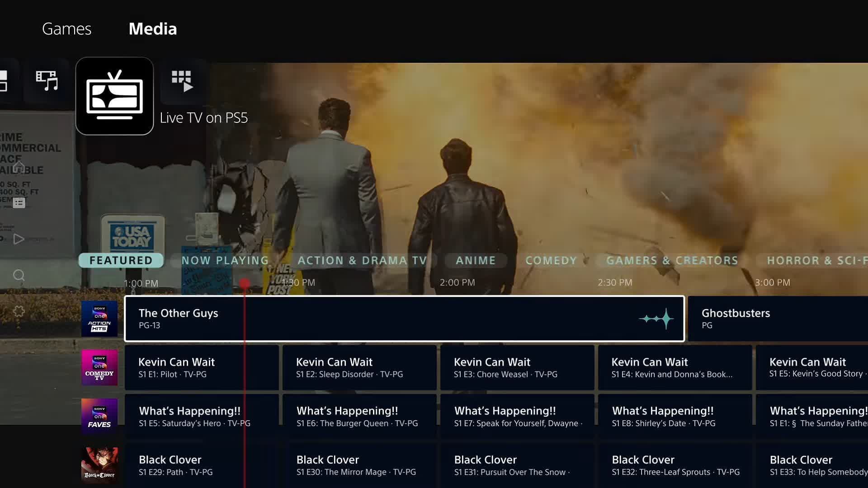The height and width of the screenshot is (488, 868).
Task: Select the music media icon
Action: (x=47, y=81)
